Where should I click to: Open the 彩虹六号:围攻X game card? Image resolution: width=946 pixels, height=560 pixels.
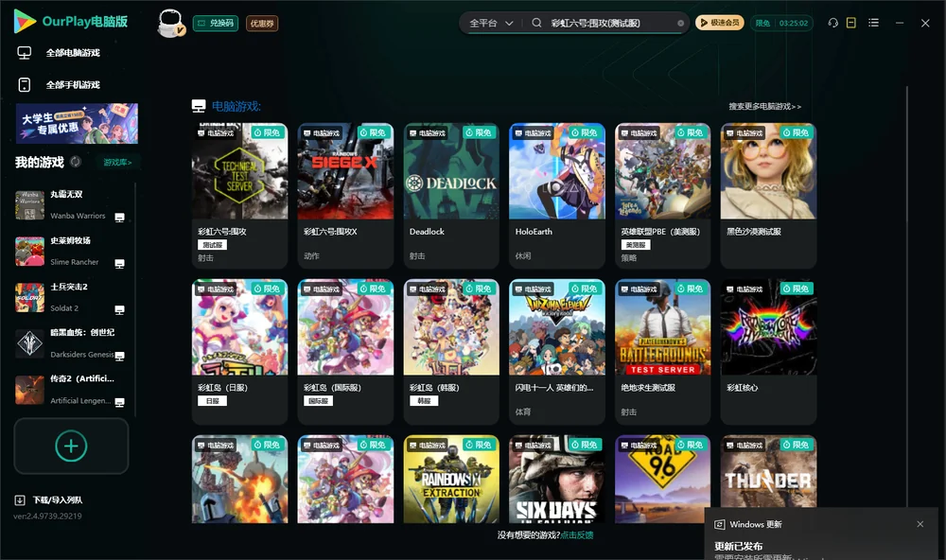(345, 196)
